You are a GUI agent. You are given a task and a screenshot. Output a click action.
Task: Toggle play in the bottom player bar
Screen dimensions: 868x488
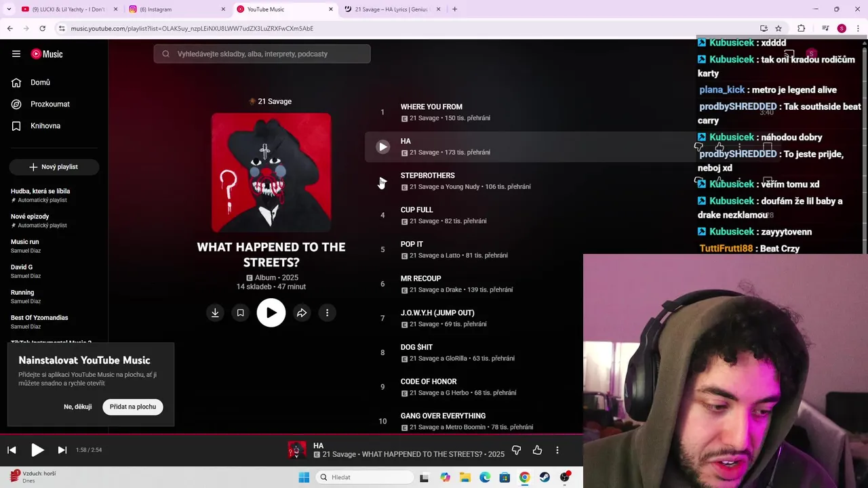point(37,450)
